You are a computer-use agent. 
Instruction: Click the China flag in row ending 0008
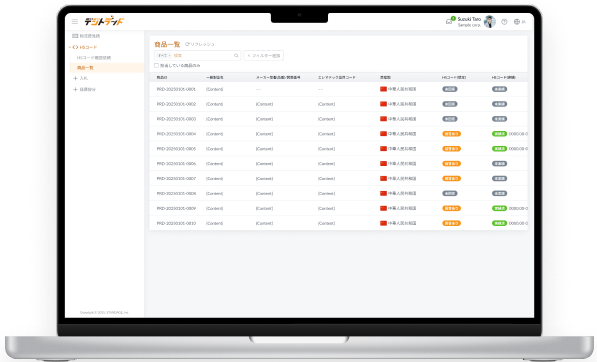tap(383, 193)
